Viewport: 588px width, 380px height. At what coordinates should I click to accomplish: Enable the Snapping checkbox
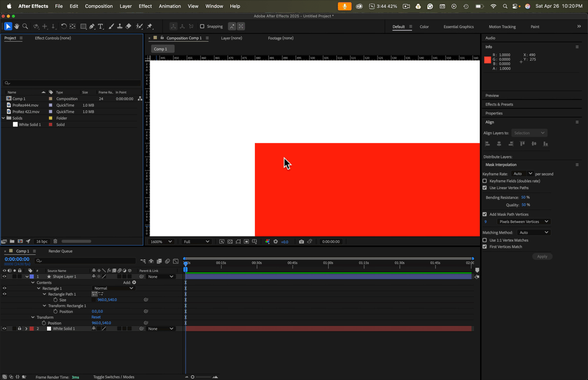(x=202, y=26)
